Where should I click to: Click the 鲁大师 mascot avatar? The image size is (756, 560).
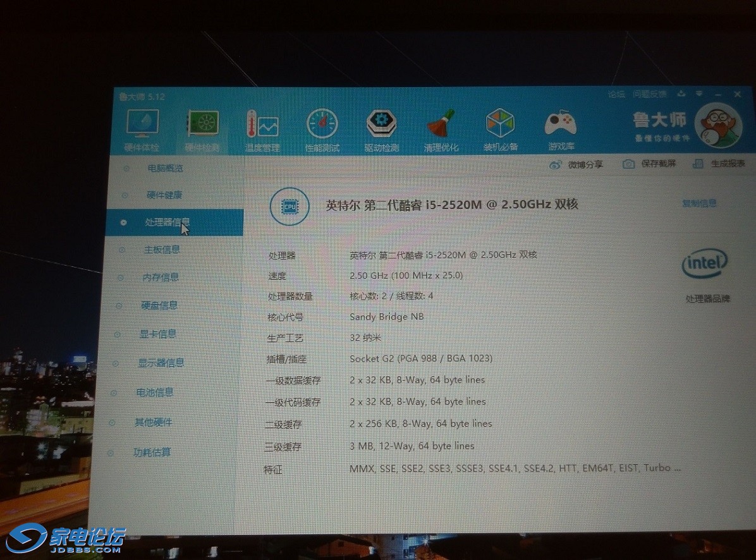coord(718,125)
